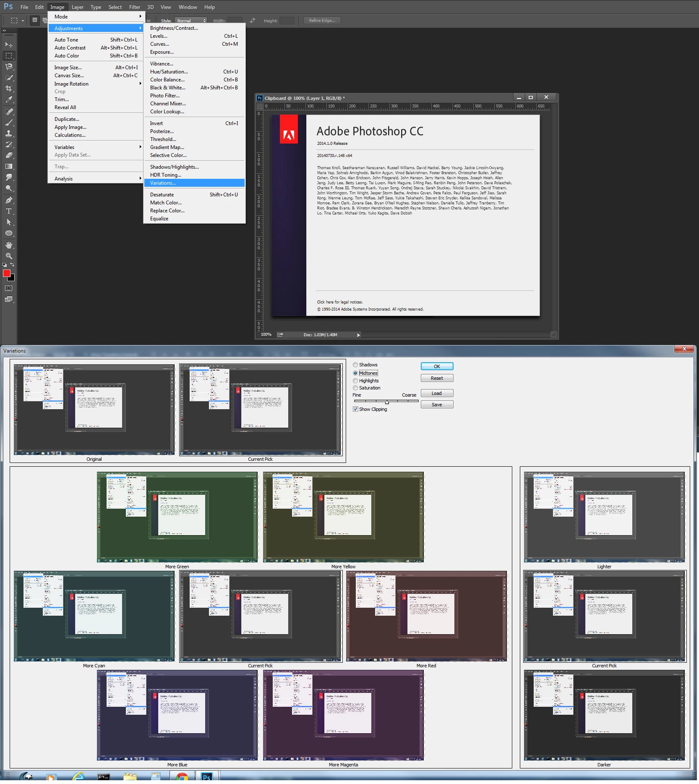This screenshot has height=784, width=699.
Task: Reset default foreground and background colors
Action: click(x=5, y=265)
